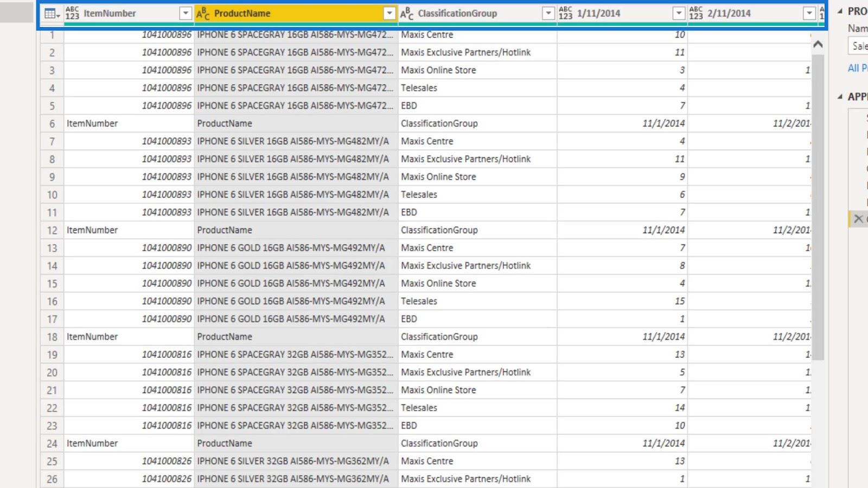Image resolution: width=868 pixels, height=488 pixels.
Task: Click IPHONE 6 SILVER 16GB in row 9
Action: point(293,177)
